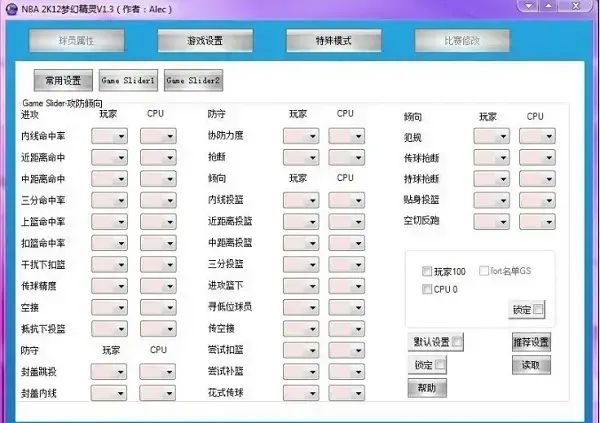Open 协防力度 玩家 dropdown
The height and width of the screenshot is (423, 600).
pos(301,136)
